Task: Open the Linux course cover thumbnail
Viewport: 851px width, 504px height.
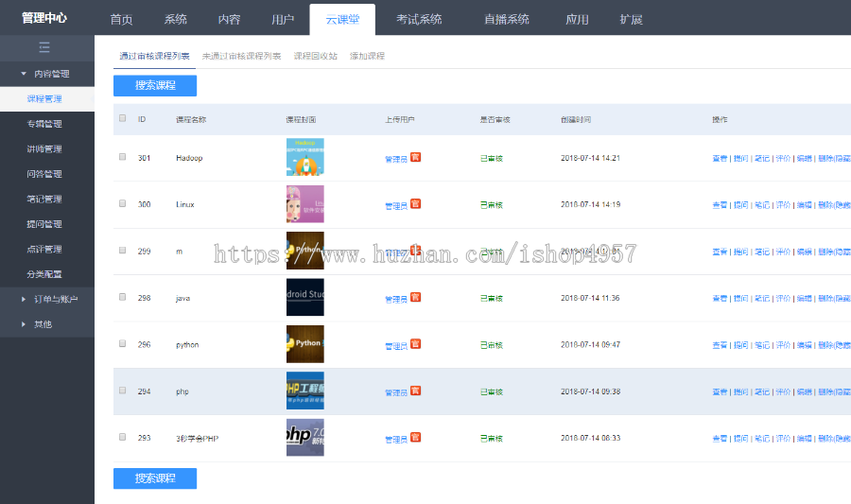Action: 304,204
